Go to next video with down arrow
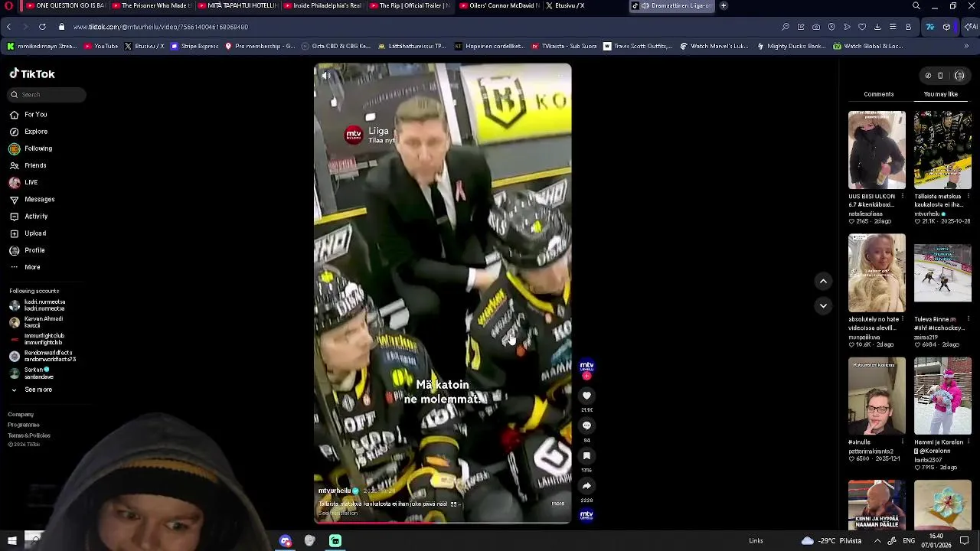 [823, 306]
